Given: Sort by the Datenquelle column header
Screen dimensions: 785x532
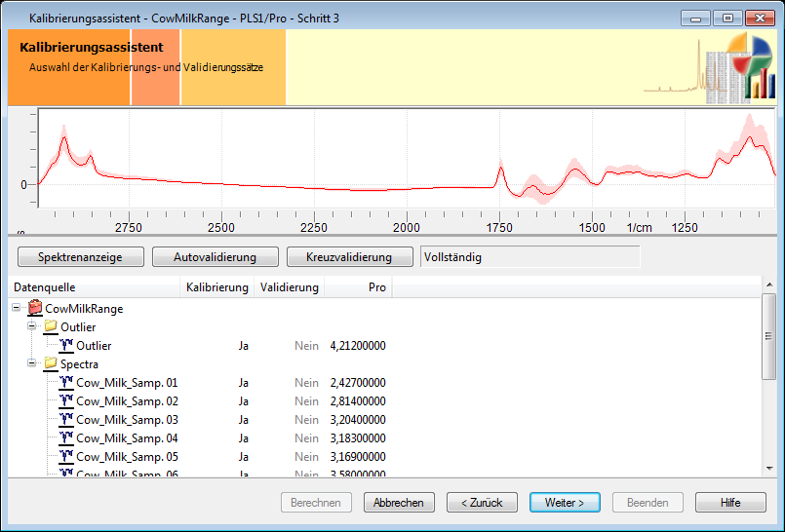Looking at the screenshot, I should [x=94, y=287].
